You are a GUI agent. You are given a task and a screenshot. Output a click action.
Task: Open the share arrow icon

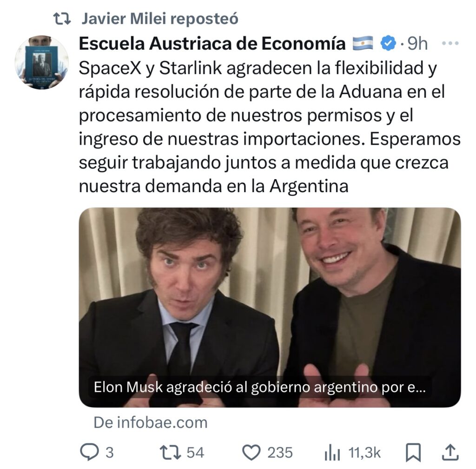[450, 452]
